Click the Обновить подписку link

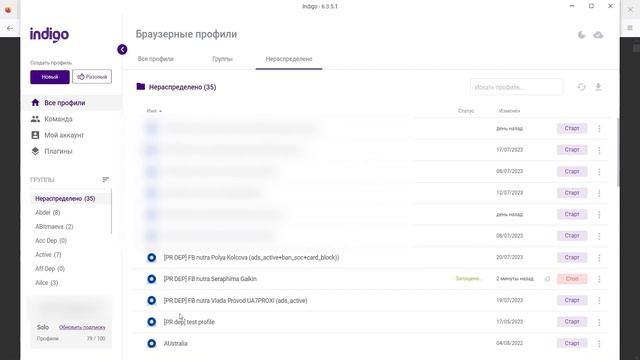point(82,327)
